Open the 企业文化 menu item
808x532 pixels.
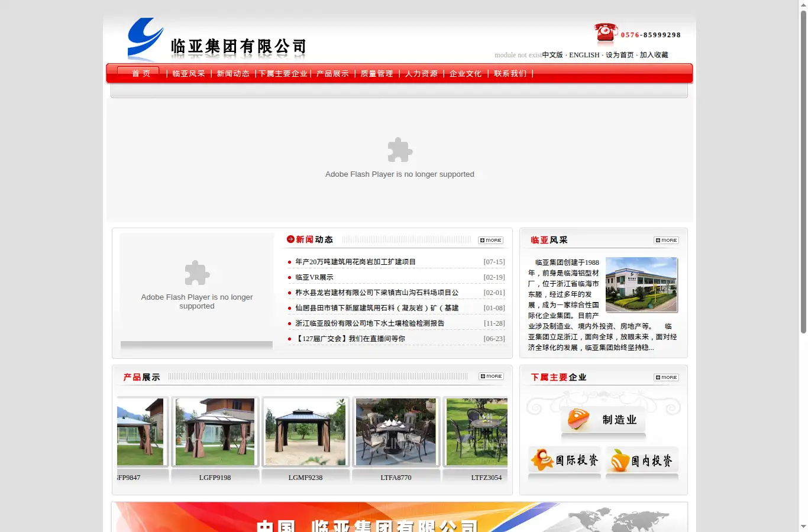[x=466, y=74]
